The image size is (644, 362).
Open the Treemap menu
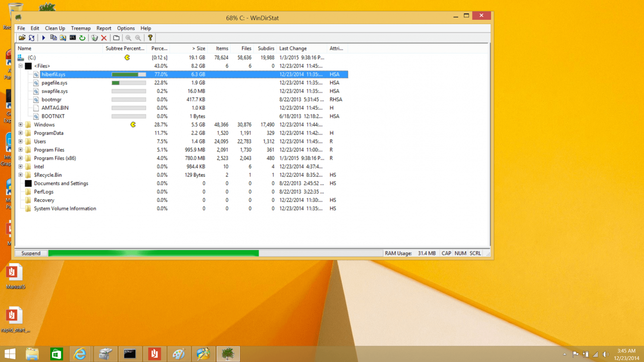point(81,28)
